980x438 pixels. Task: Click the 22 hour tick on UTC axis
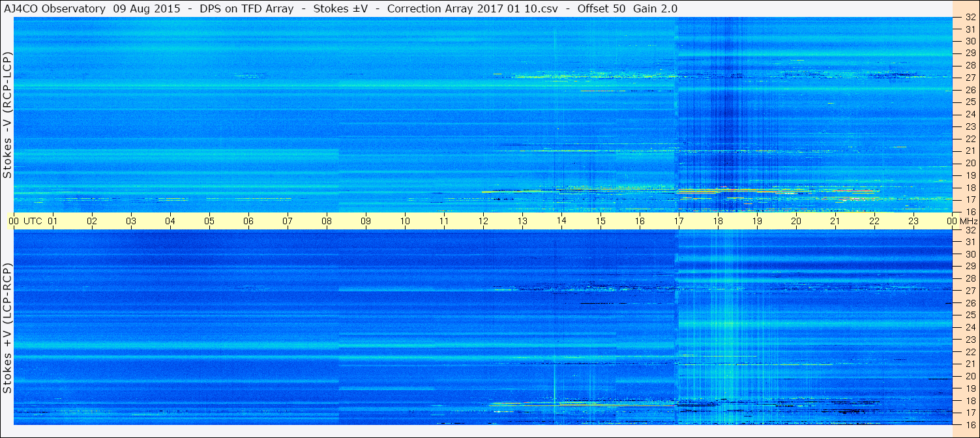coord(874,221)
